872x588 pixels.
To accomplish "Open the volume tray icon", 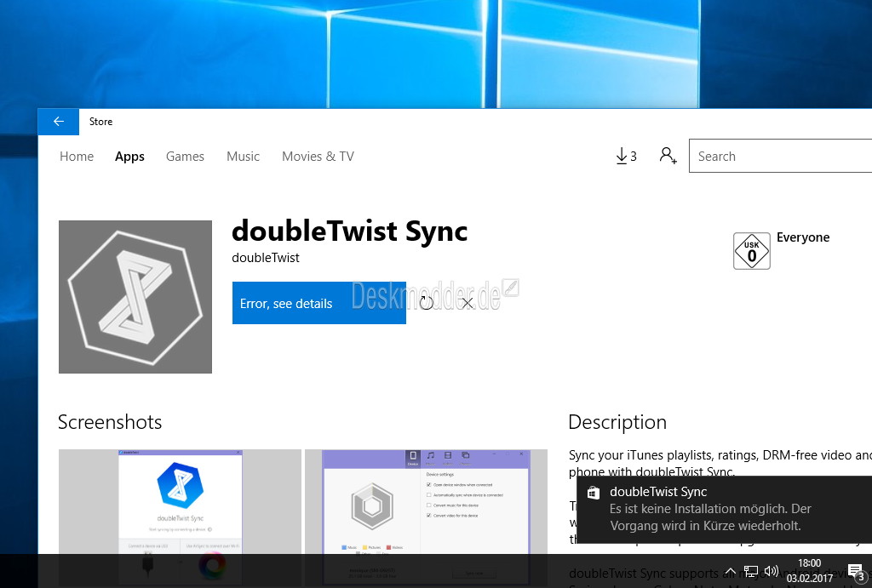I will 772,571.
